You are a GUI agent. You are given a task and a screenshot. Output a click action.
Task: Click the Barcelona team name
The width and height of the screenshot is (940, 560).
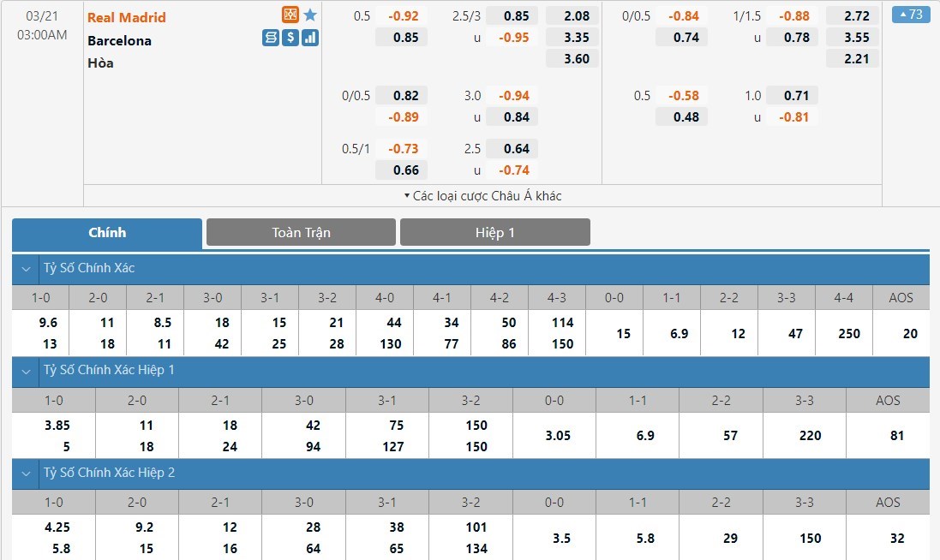pyautogui.click(x=119, y=40)
